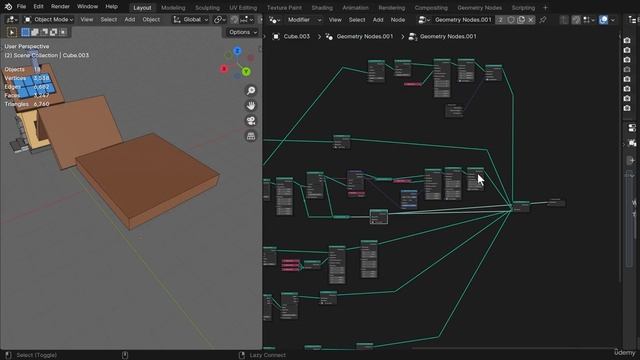The width and height of the screenshot is (640, 360).
Task: Open the Window menu
Action: (87, 7)
